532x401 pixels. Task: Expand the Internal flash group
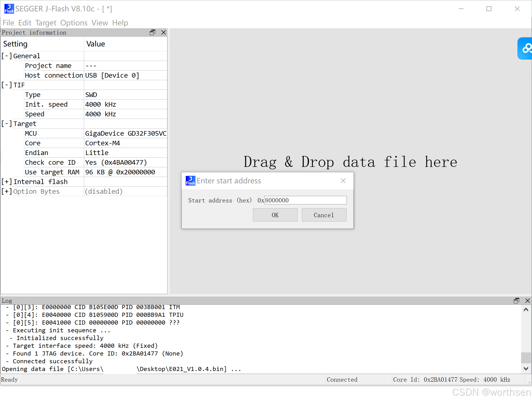[7, 182]
